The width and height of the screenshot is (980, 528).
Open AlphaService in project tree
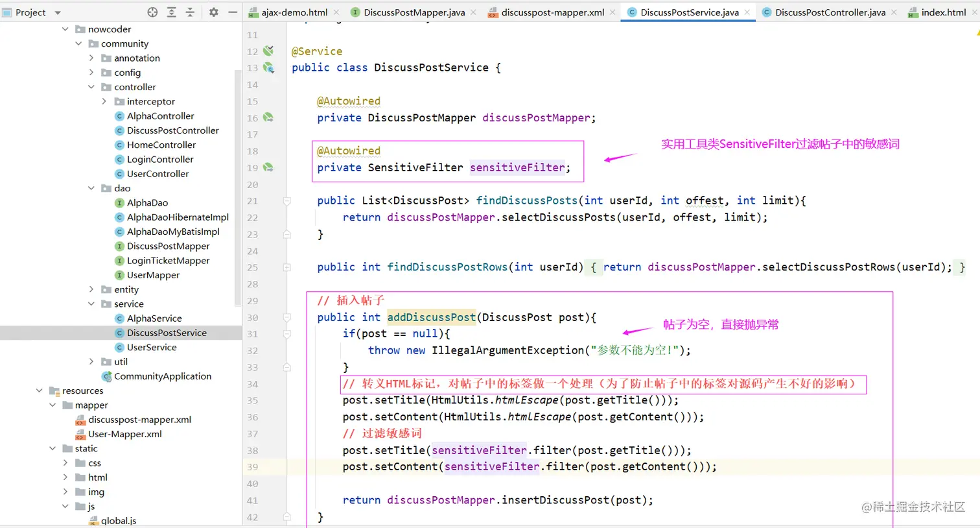pos(154,318)
